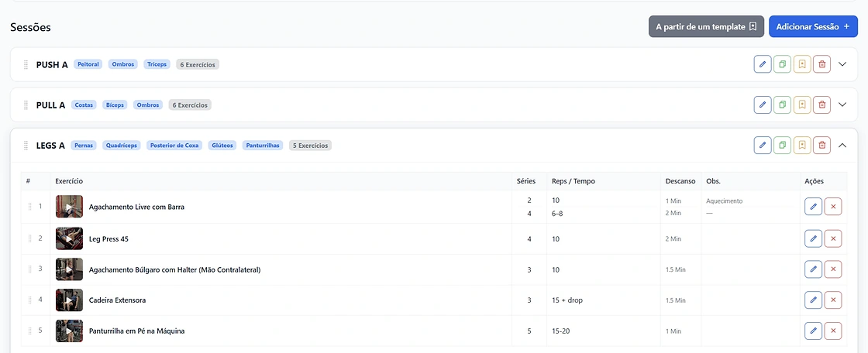Save PUSH A as template
The width and height of the screenshot is (868, 353).
pos(802,64)
